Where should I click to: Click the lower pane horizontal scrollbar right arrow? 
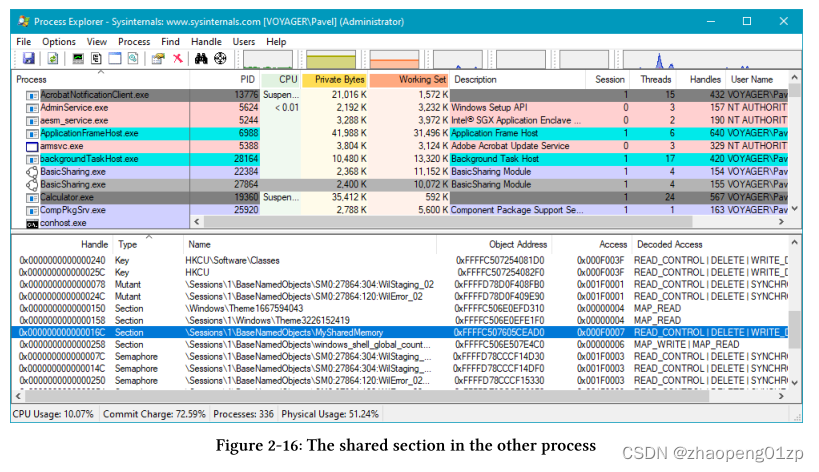[x=781, y=396]
